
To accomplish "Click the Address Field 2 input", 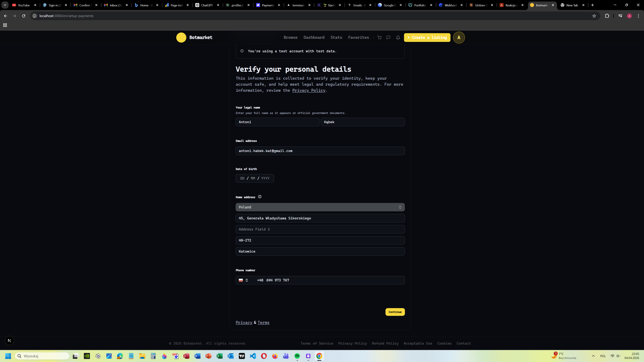I will pyautogui.click(x=320, y=229).
